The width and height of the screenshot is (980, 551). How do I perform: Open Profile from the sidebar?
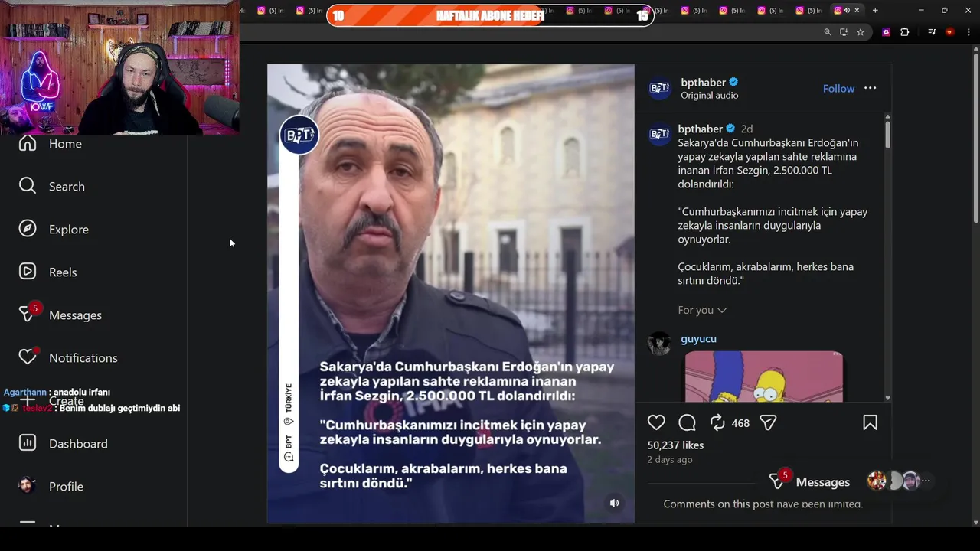[51, 486]
